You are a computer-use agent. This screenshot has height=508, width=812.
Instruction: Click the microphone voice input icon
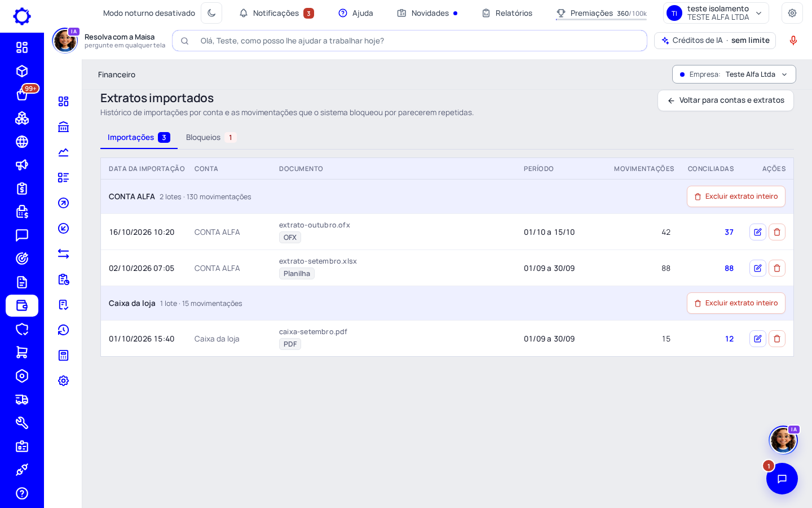click(793, 41)
